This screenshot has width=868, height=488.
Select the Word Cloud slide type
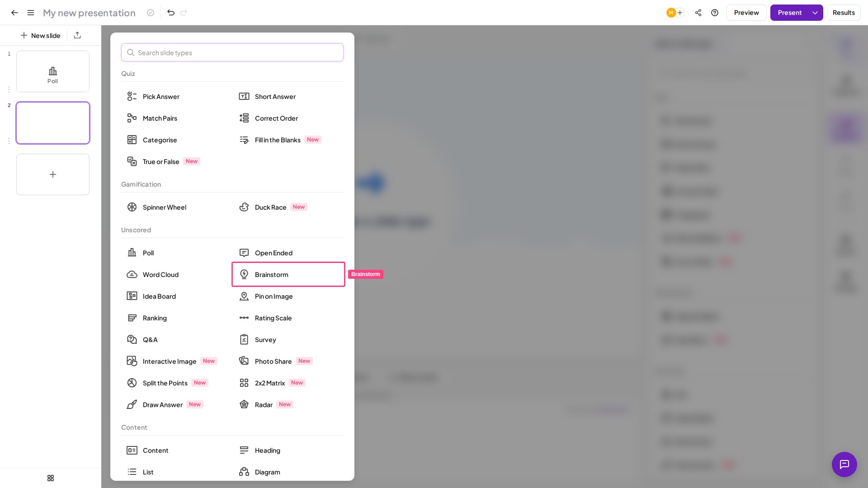click(x=176, y=275)
